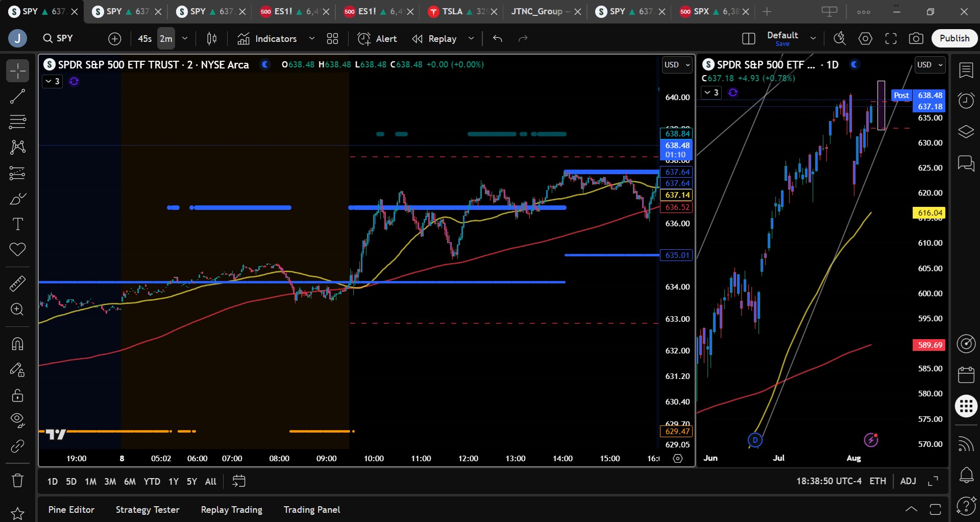The height and width of the screenshot is (522, 980).
Task: Take a chart snapshot with camera icon
Action: (916, 38)
